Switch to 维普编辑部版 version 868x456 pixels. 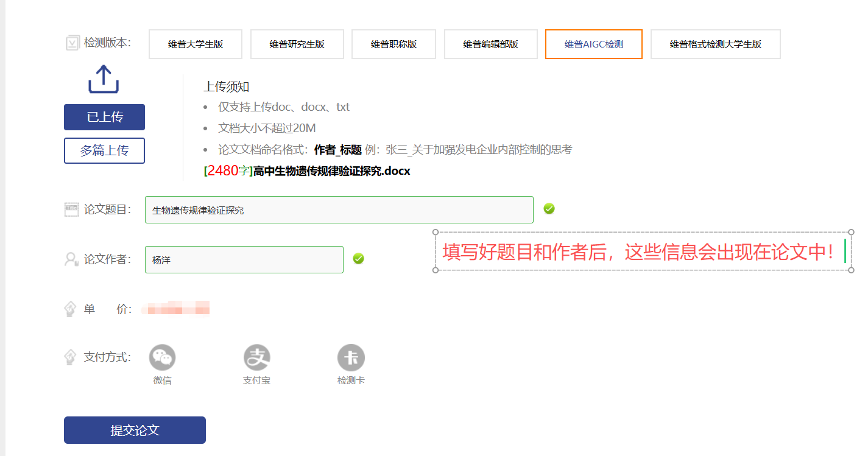pyautogui.click(x=490, y=44)
